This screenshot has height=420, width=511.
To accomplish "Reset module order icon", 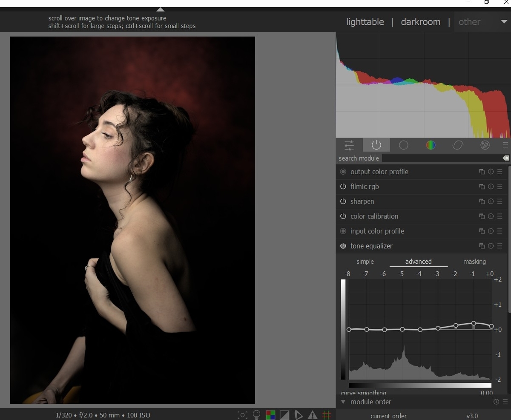I will pyautogui.click(x=496, y=402).
